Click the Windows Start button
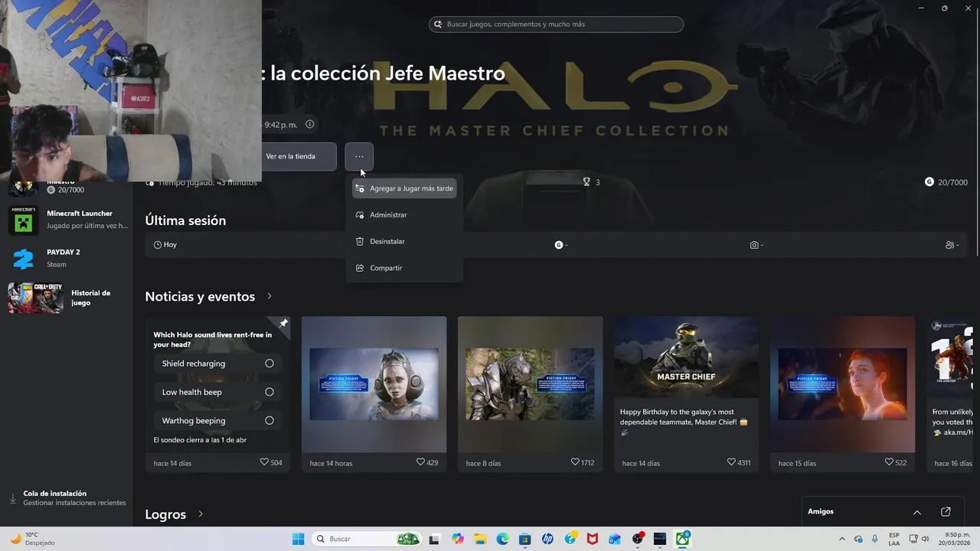Screen dimensions: 980x551 point(298,539)
